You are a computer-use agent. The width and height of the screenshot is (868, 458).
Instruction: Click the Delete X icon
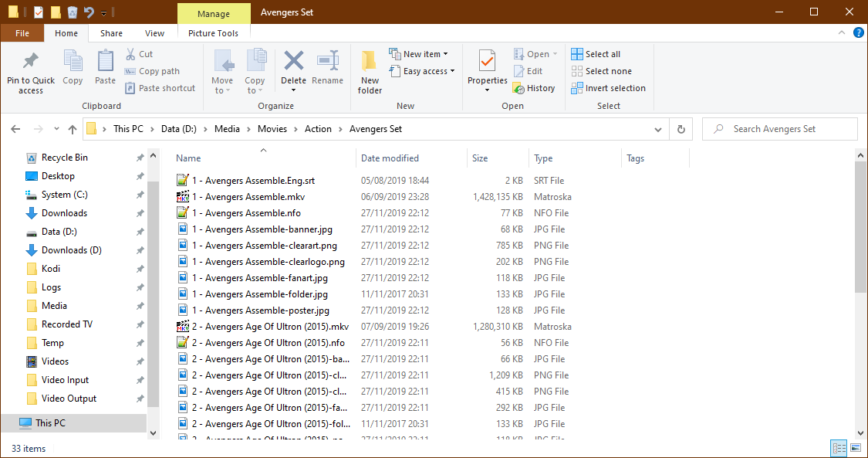(x=293, y=59)
